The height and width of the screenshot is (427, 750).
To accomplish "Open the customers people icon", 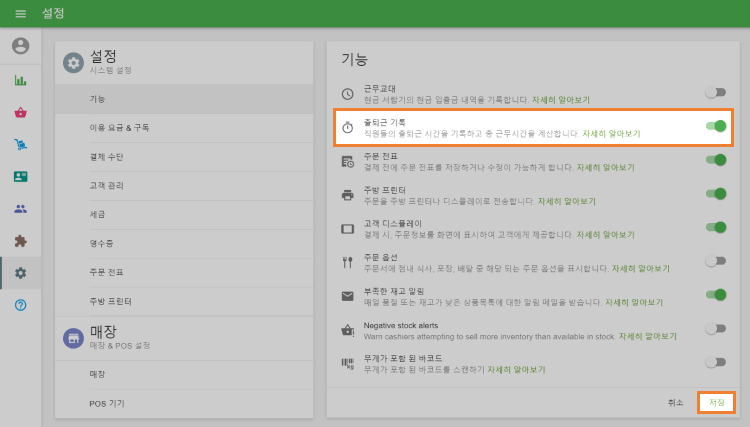I will coord(20,209).
